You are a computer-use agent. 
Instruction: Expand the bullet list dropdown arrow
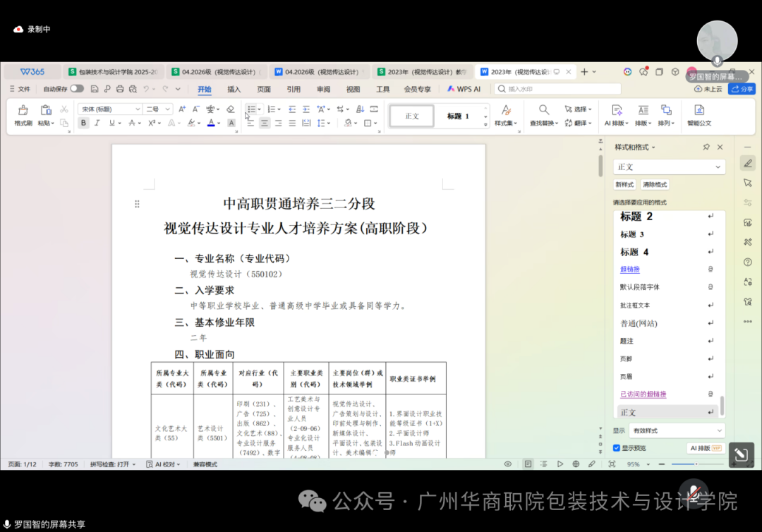(x=260, y=110)
